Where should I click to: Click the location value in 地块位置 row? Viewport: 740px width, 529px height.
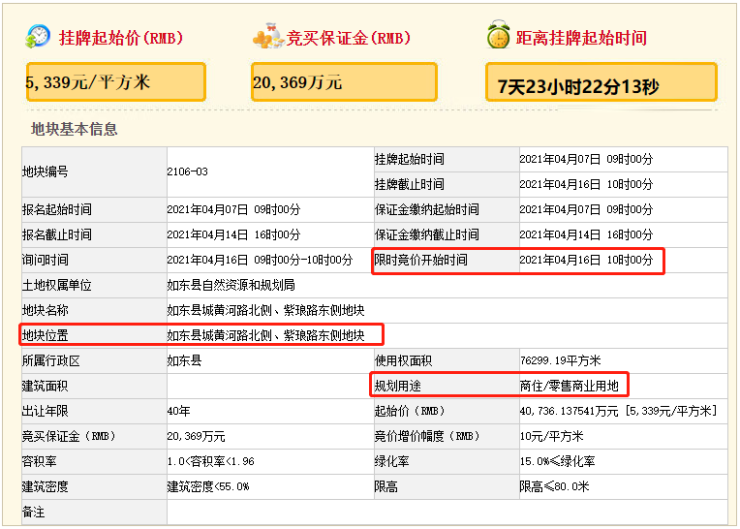coord(266,336)
